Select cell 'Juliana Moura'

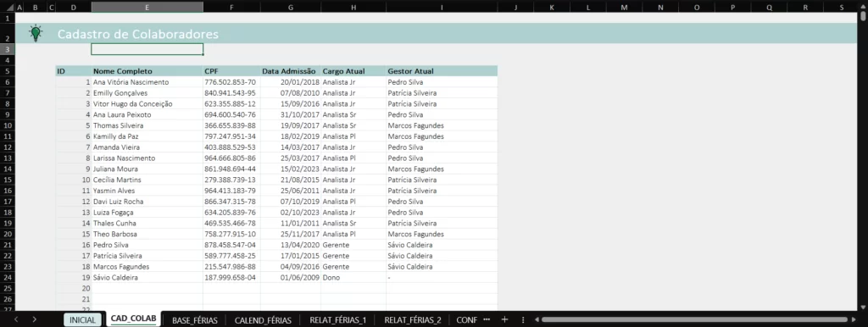click(147, 169)
